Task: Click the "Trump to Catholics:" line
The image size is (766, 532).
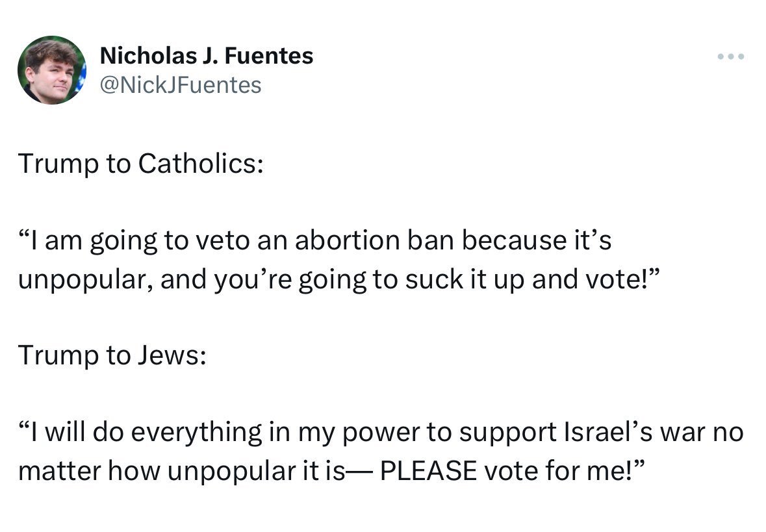Action: 140,164
